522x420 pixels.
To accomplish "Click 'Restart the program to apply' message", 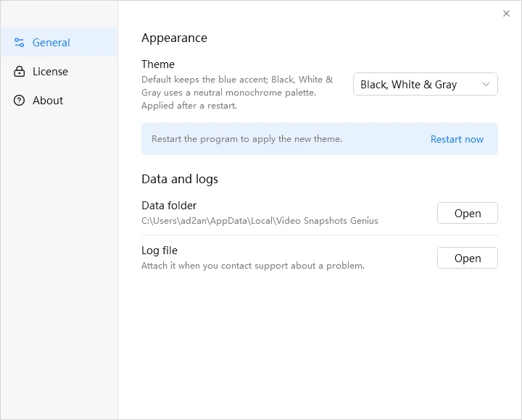I will tap(246, 139).
